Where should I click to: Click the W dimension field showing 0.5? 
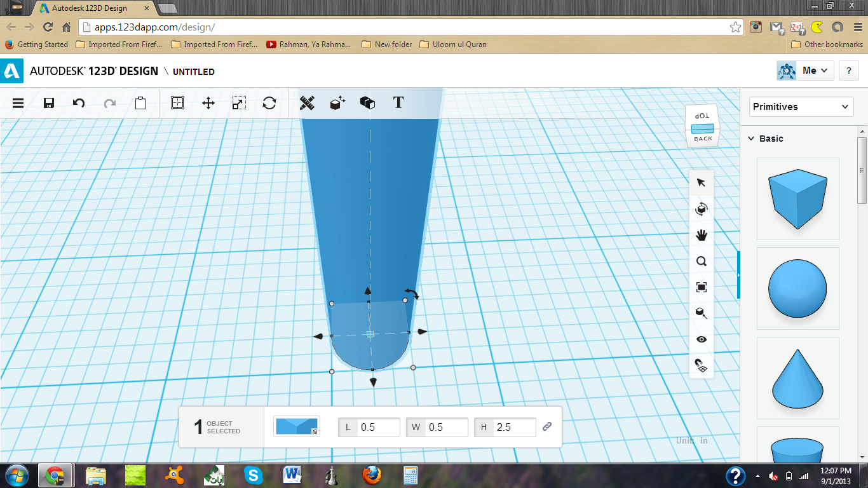(437, 427)
